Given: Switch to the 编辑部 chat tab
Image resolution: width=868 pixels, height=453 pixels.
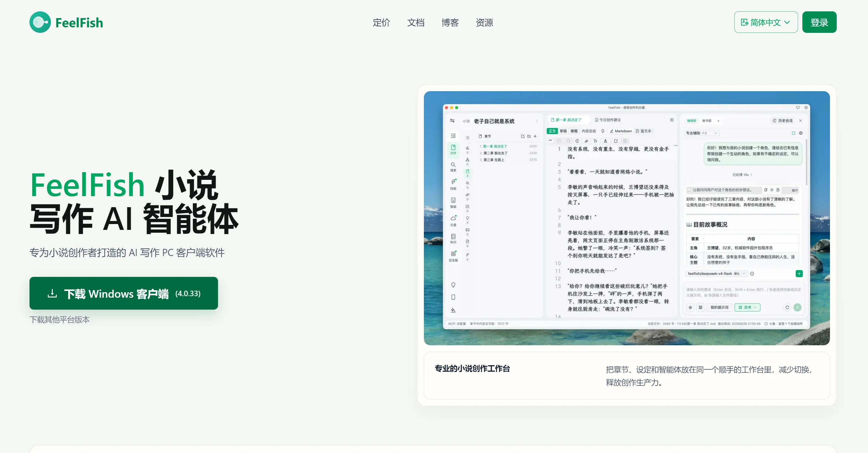Looking at the screenshot, I should click(692, 121).
